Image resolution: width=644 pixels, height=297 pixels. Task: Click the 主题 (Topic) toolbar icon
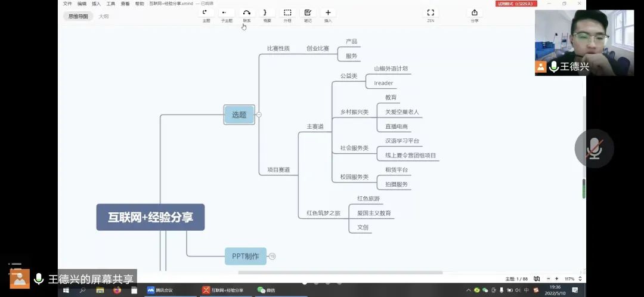point(206,13)
